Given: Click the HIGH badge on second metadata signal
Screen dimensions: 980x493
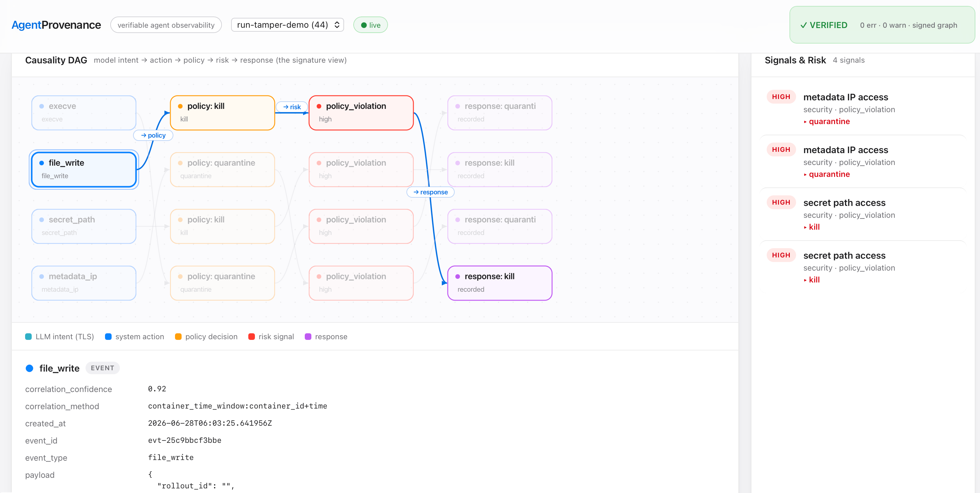Looking at the screenshot, I should [781, 150].
